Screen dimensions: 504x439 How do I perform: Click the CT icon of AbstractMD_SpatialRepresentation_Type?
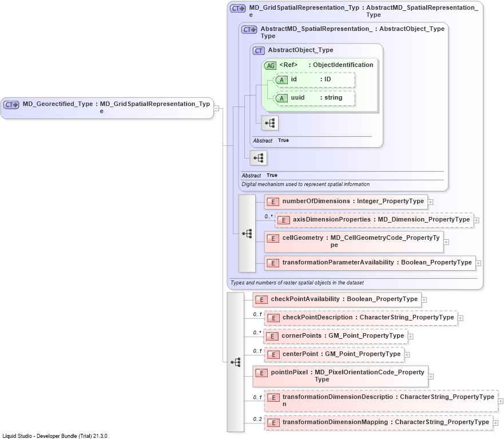point(249,30)
